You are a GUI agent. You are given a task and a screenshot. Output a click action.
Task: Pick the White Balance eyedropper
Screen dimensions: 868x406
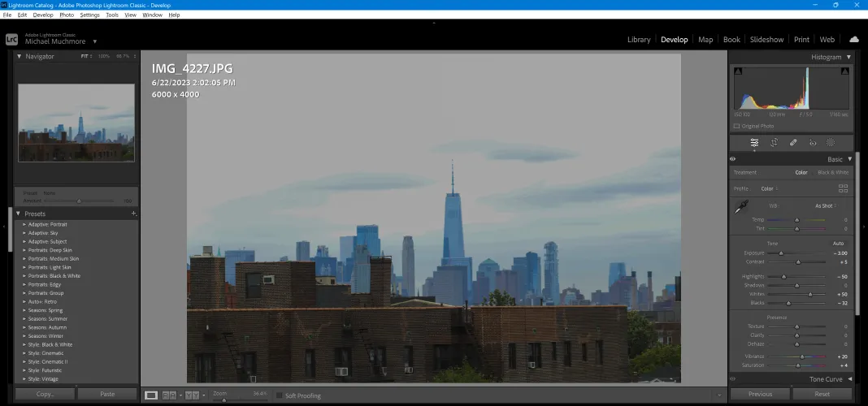[x=740, y=208]
